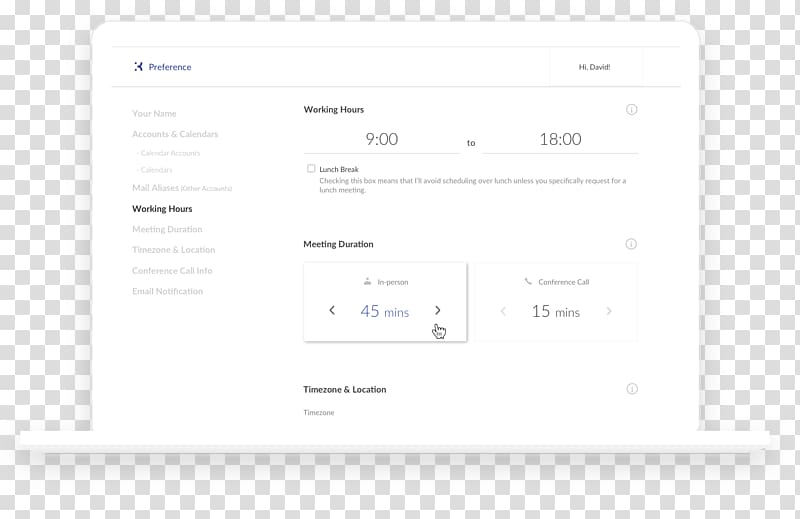Go to Calendar Accounts sub-item
This screenshot has height=519, width=800.
pyautogui.click(x=169, y=153)
